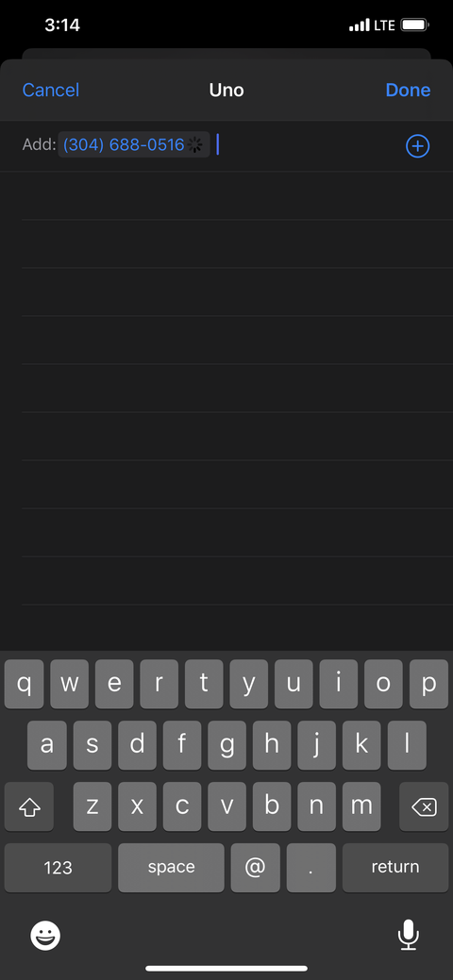Tap the microphone dictation icon
The image size is (453, 980).
point(408,935)
